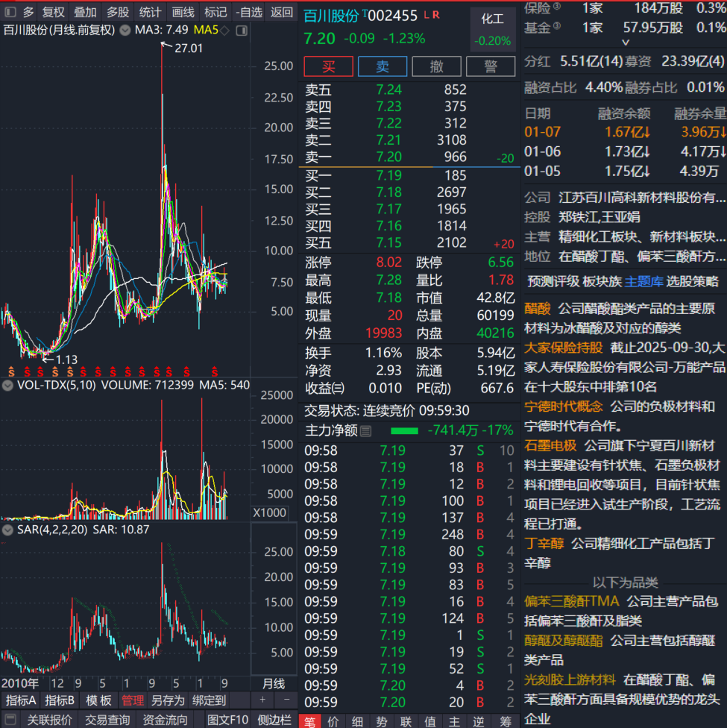Click the window icon at bottom-left corner
The image size is (727, 728).
[x=10, y=720]
